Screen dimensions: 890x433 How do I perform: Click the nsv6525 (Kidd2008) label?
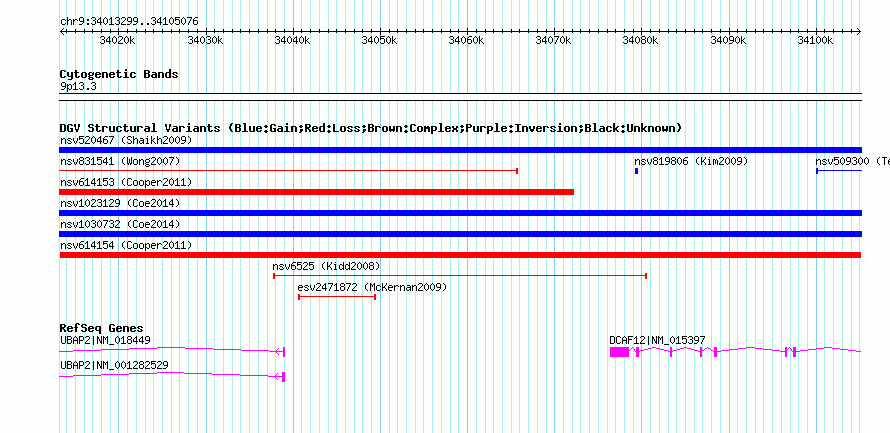click(x=326, y=266)
